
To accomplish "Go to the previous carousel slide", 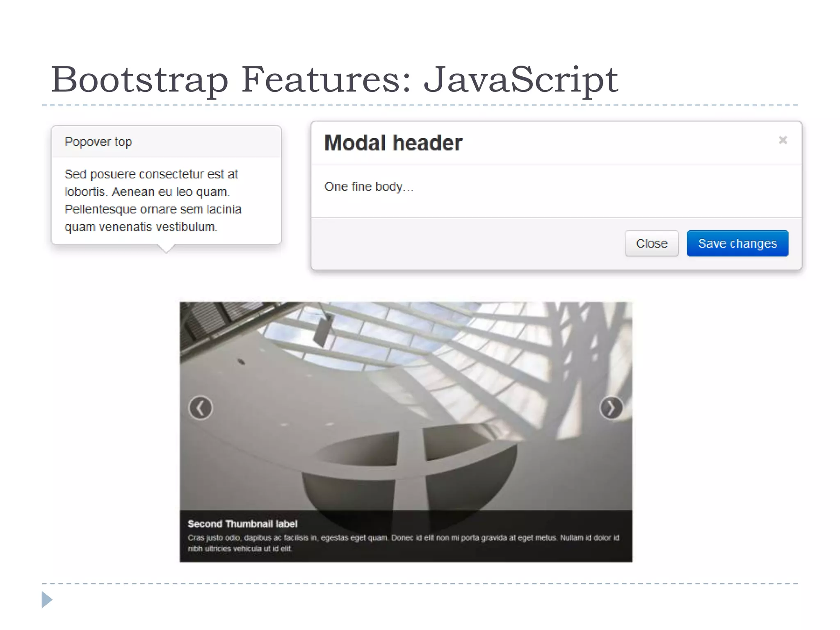I will [x=201, y=408].
